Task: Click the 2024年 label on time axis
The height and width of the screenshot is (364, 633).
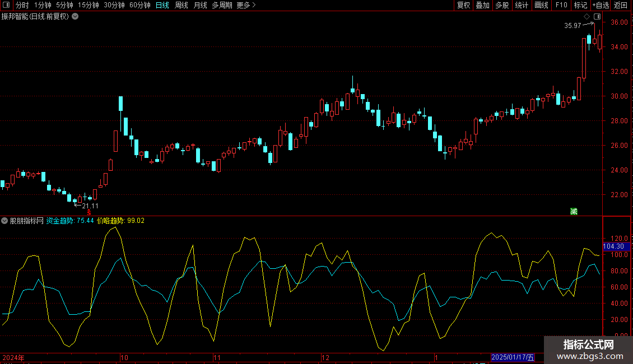Action: click(13, 357)
